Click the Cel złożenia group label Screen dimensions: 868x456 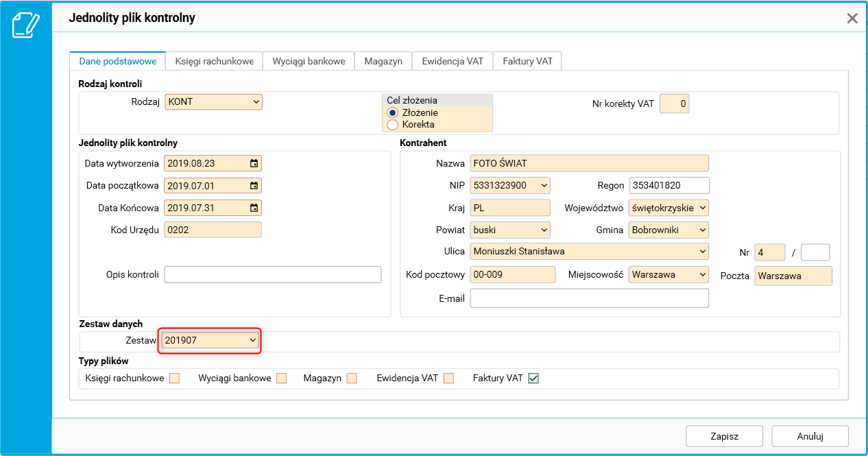[x=412, y=100]
